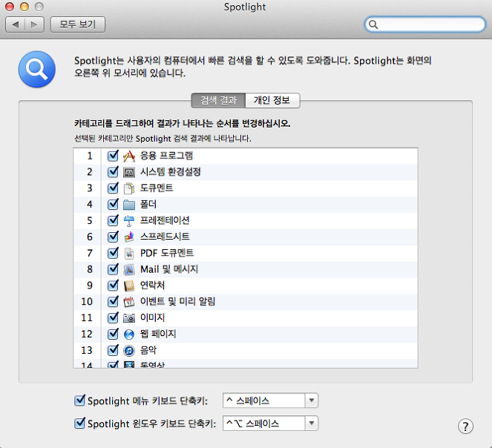
Task: Click the 웹 페이지 globe icon
Action: pos(129,334)
